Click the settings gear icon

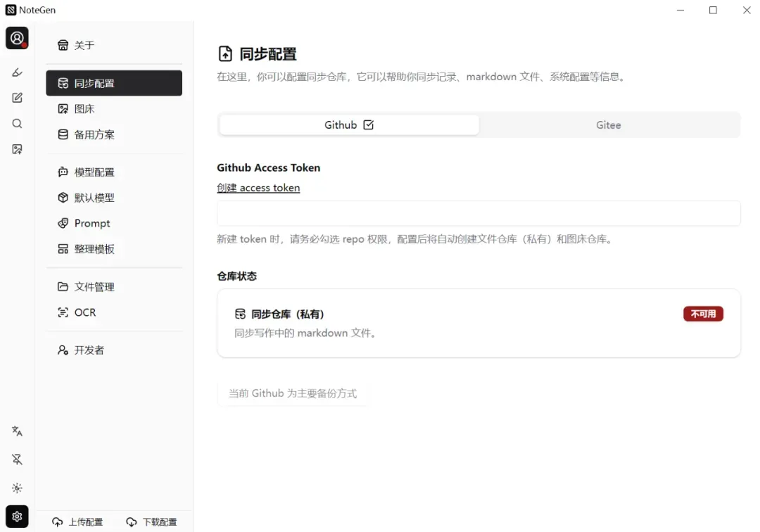pyautogui.click(x=17, y=517)
